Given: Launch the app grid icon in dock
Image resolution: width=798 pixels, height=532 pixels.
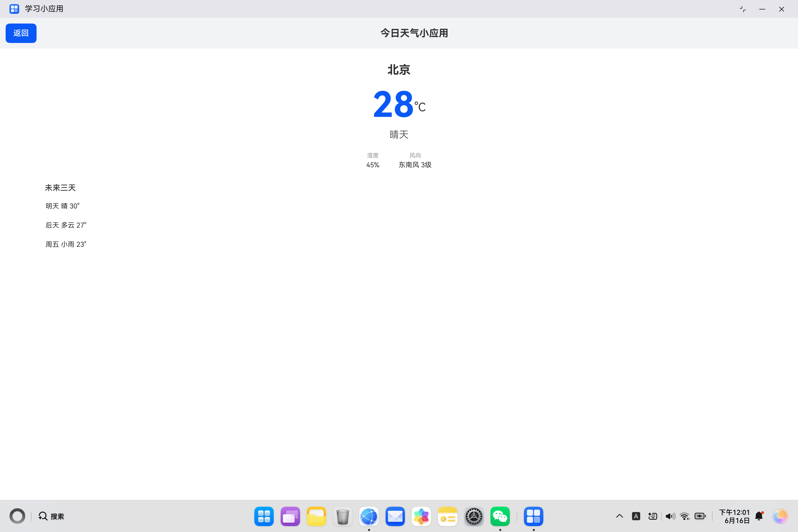Looking at the screenshot, I should [264, 516].
